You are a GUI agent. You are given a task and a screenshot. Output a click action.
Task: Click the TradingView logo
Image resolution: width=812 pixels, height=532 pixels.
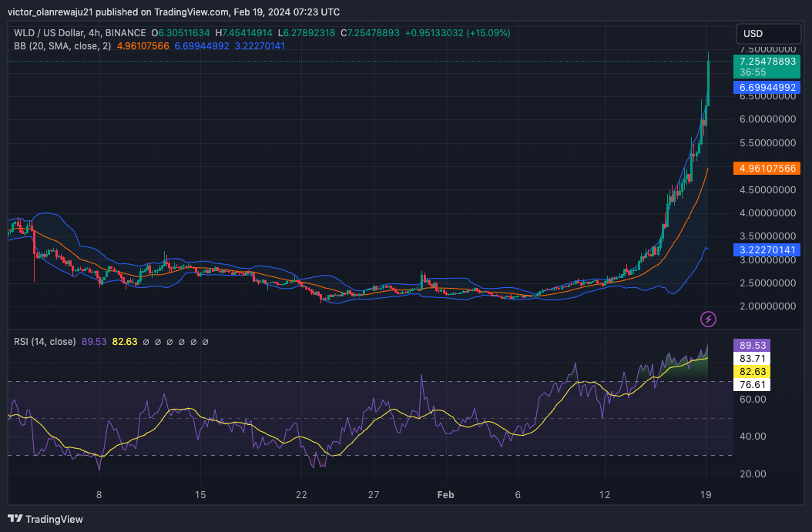(x=45, y=519)
